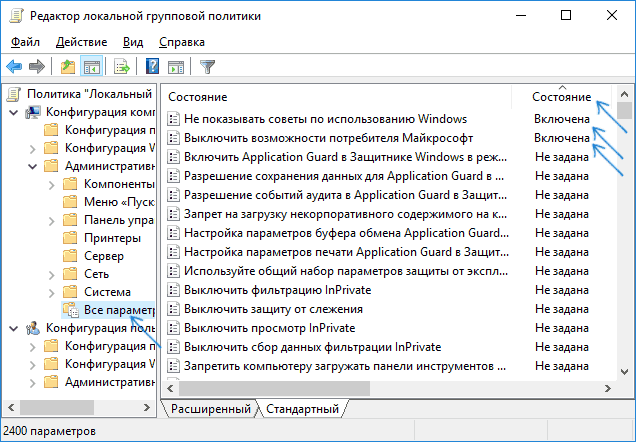Collapse Административные шаблоны under computer configuration
The height and width of the screenshot is (442, 636).
pos(33,166)
